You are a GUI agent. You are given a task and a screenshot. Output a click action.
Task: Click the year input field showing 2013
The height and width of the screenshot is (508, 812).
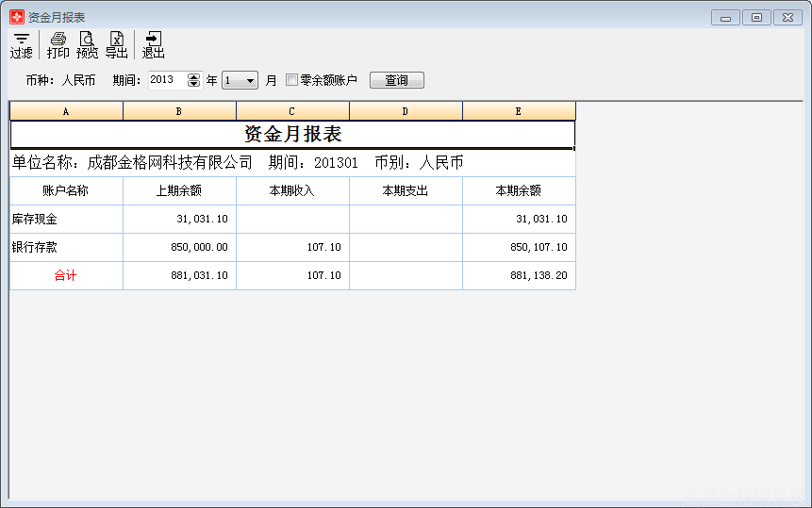click(167, 80)
